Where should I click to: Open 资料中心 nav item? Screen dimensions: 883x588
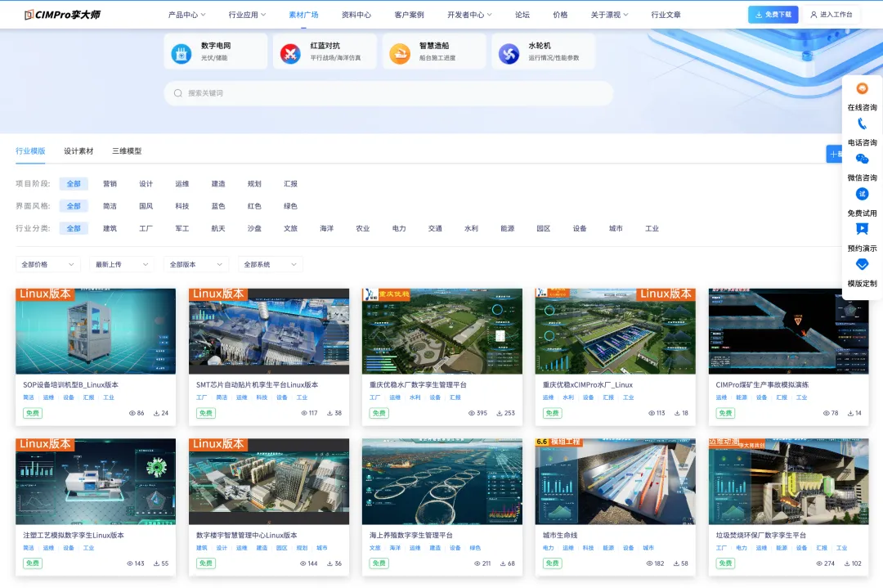click(x=356, y=15)
